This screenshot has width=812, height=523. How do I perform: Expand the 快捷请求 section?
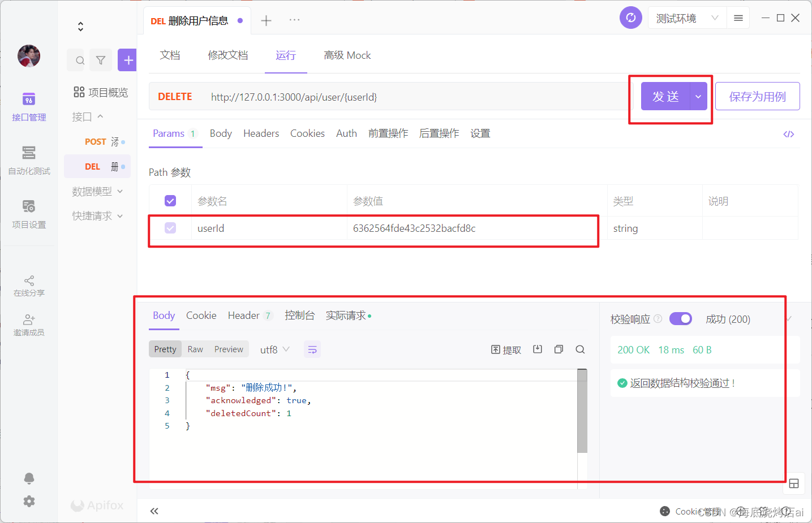pyautogui.click(x=97, y=216)
